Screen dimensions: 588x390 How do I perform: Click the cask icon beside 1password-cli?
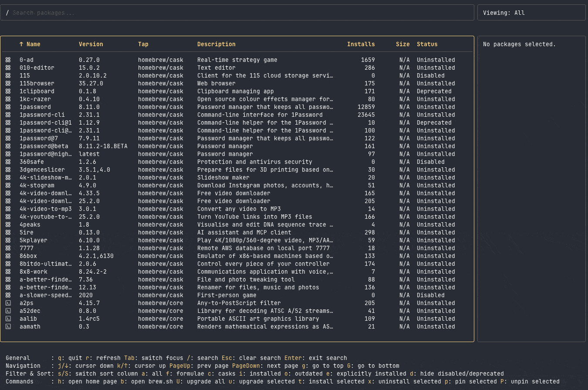click(x=8, y=115)
